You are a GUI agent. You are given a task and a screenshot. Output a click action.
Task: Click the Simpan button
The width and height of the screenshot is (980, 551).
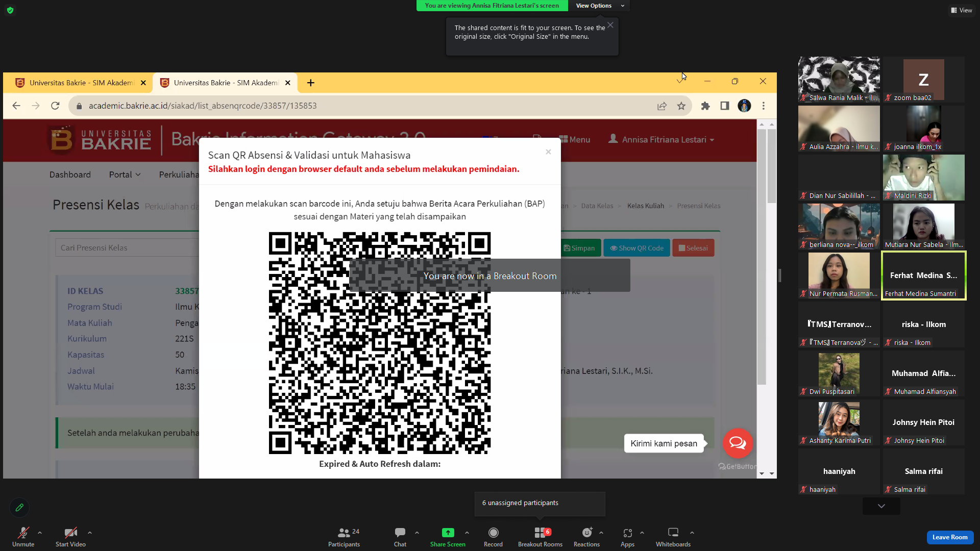click(x=580, y=248)
